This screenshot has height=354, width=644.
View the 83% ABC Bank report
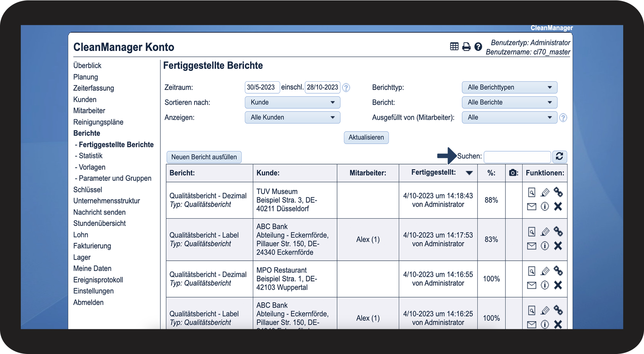point(532,232)
